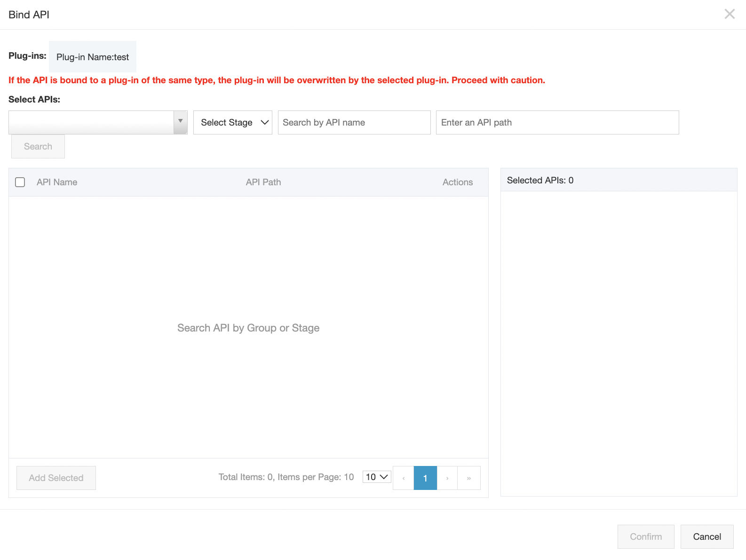Click the Confirm button

click(x=646, y=536)
